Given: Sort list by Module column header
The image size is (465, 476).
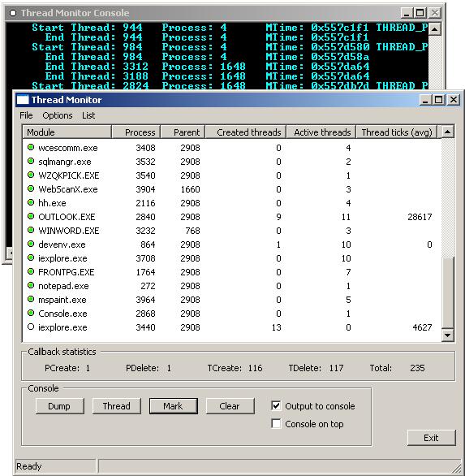Looking at the screenshot, I should point(67,132).
